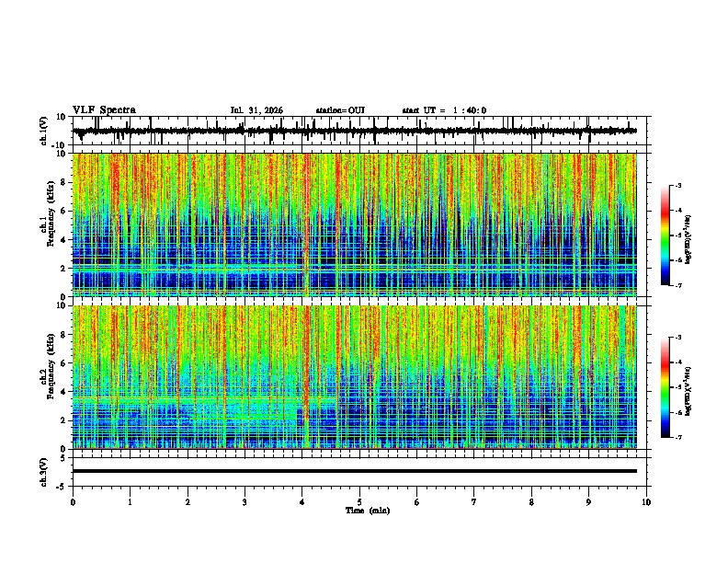Click the "ch.1(V)" waveform axis label
This screenshot has width=728, height=563.
[x=44, y=131]
